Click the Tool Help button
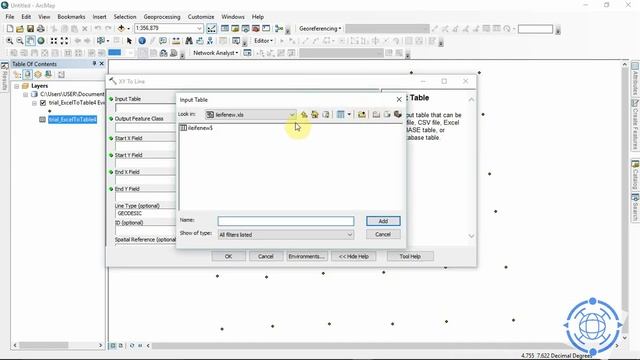Image resolution: width=640 pixels, height=360 pixels. (410, 256)
